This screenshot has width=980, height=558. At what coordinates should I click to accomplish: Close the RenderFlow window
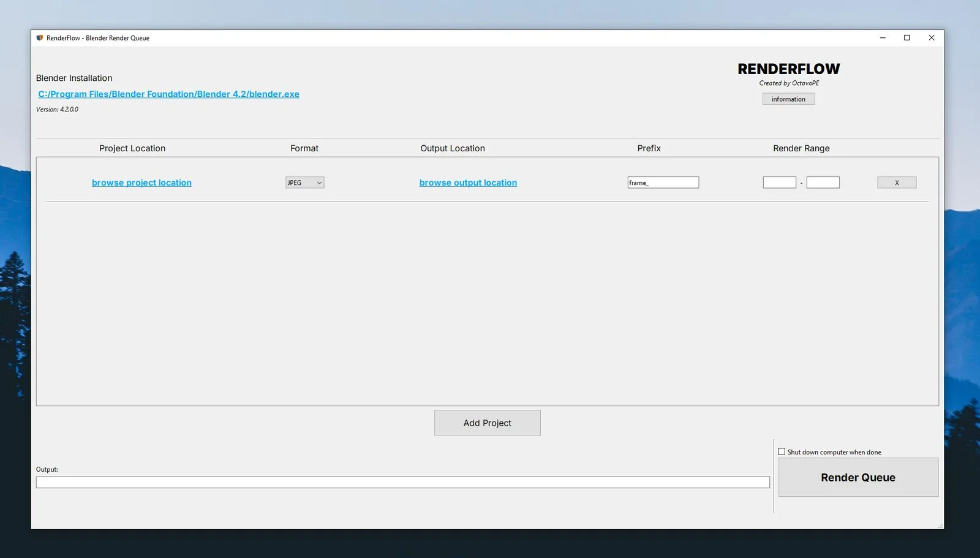932,38
